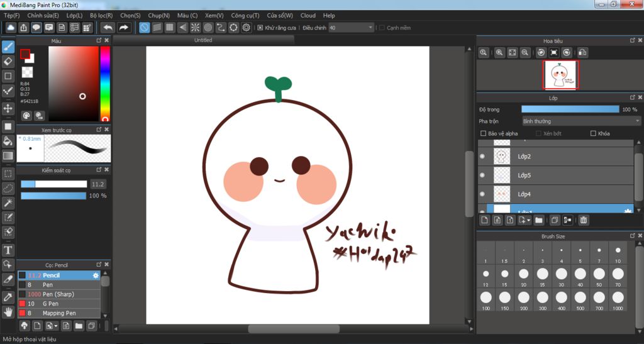
Task: Select the Eraser tool
Action: click(8, 62)
